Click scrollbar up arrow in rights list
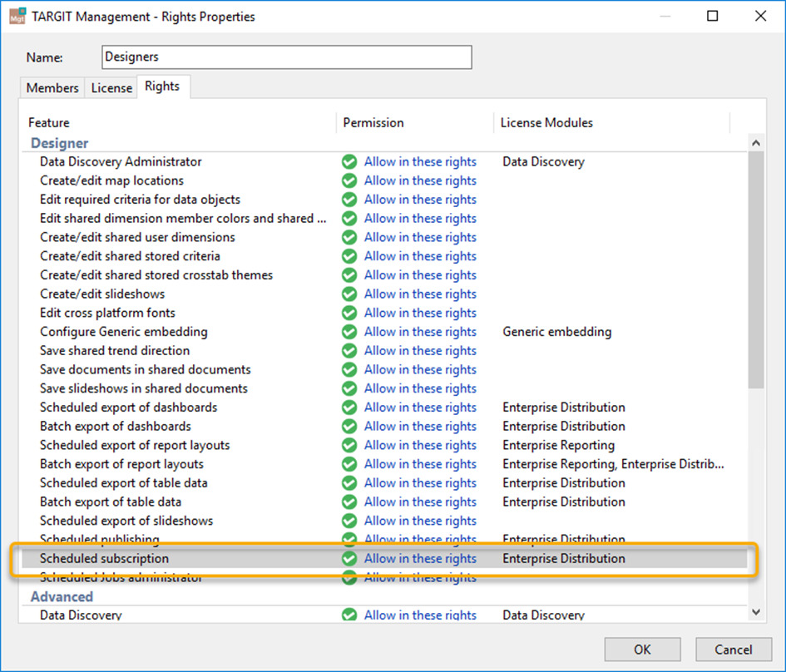Image resolution: width=786 pixels, height=672 pixels. click(x=756, y=143)
